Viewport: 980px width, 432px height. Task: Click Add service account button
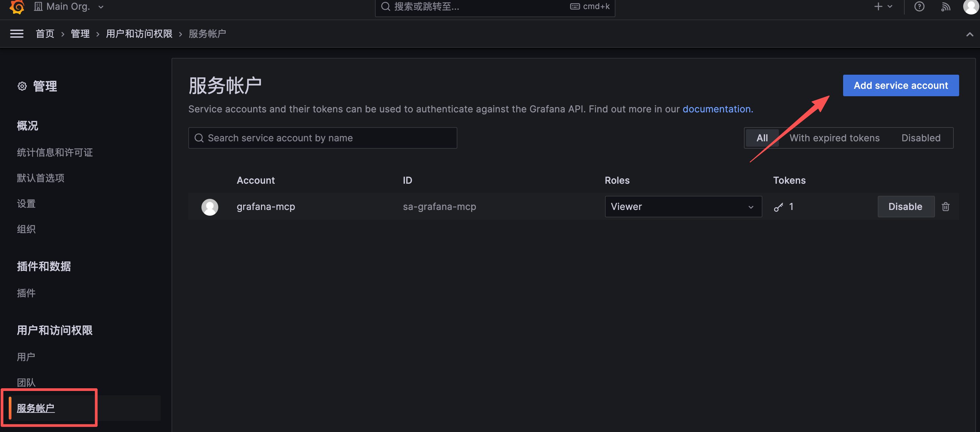(901, 86)
